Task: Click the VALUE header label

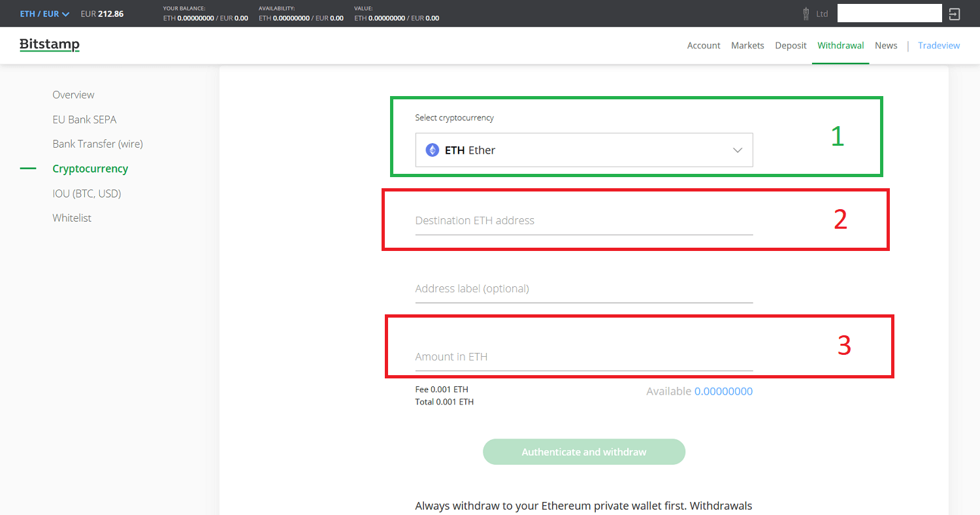Action: point(363,8)
